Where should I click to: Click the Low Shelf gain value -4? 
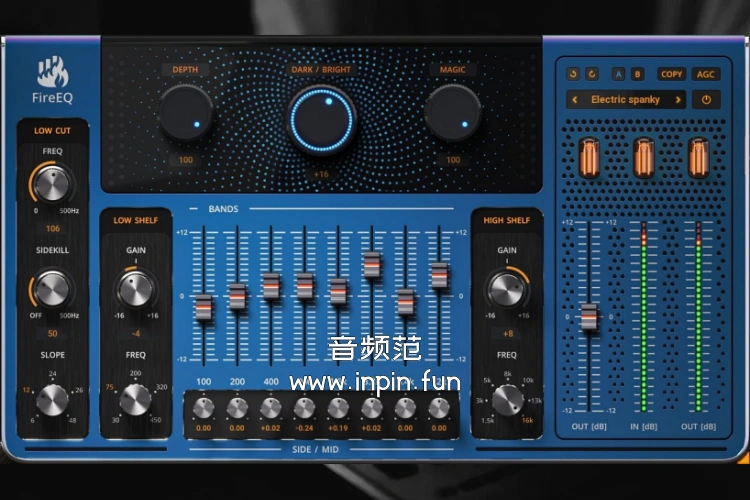click(x=136, y=333)
